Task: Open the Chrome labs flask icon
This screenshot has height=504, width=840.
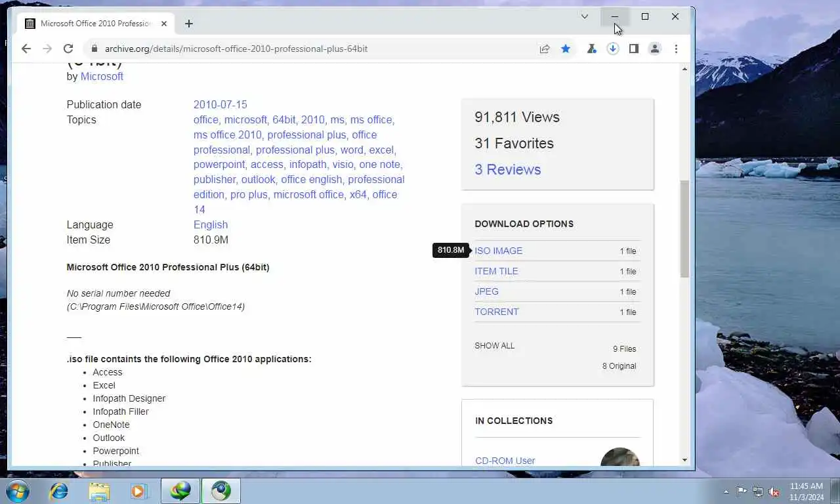Action: click(x=592, y=49)
